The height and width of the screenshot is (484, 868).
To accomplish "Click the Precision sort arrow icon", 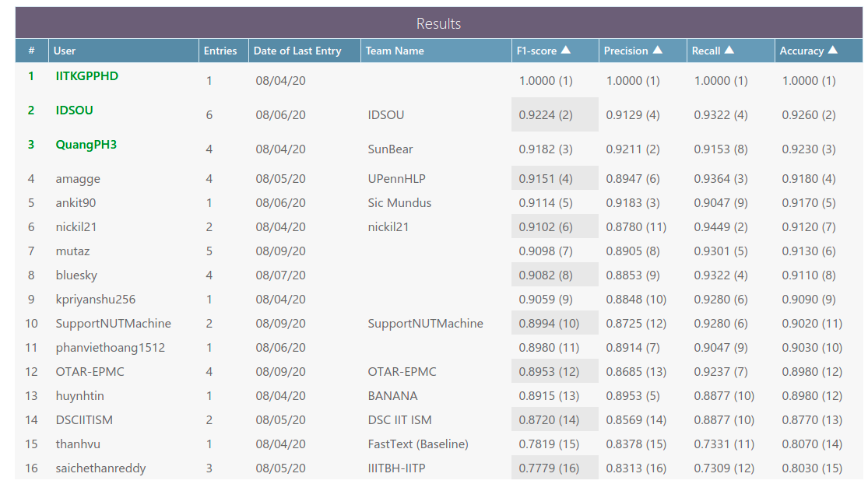I will point(658,50).
